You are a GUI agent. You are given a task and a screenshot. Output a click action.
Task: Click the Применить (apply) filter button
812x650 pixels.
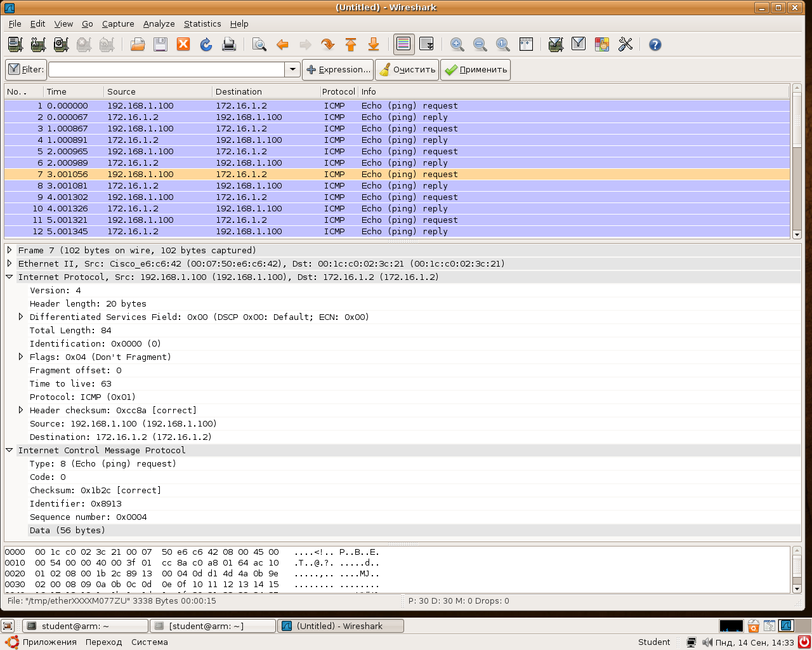pos(476,70)
